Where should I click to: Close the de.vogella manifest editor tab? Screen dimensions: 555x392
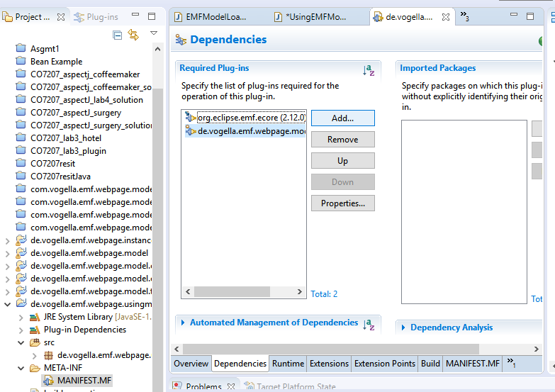(x=446, y=17)
